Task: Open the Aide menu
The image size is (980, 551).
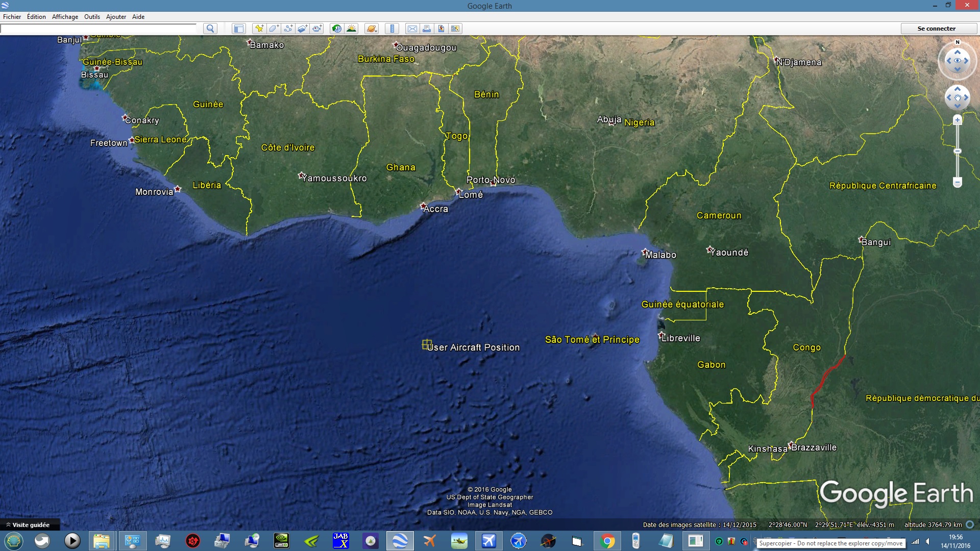Action: 138,17
